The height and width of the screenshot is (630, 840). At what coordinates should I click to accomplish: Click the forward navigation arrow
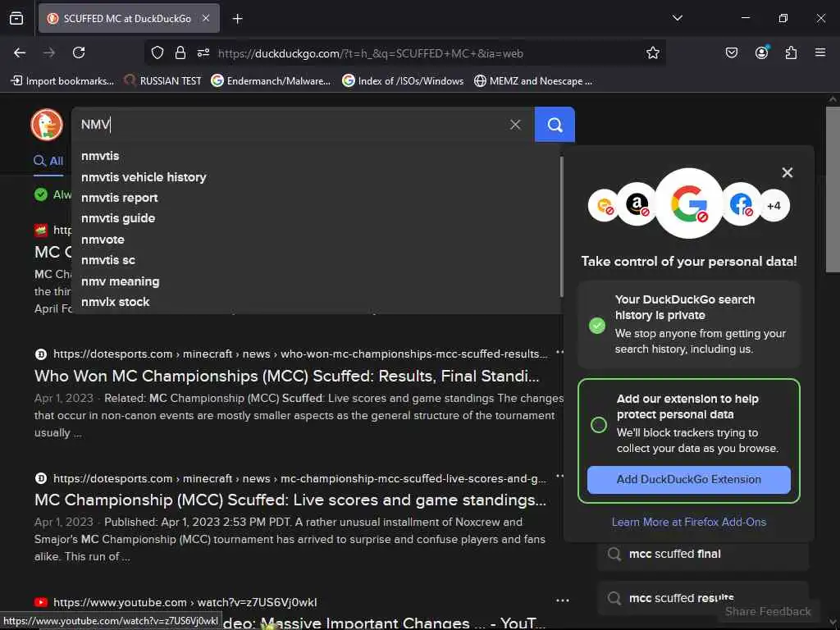pos(49,52)
